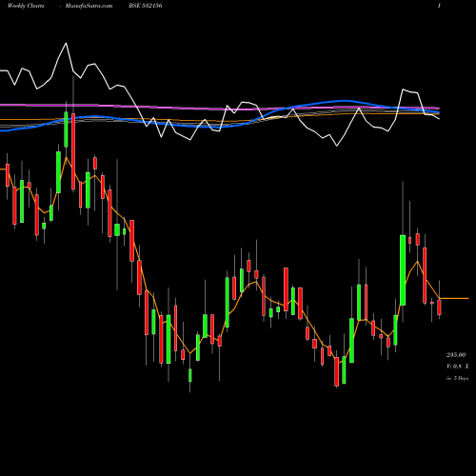Click the 235.09 price value

click(456, 355)
